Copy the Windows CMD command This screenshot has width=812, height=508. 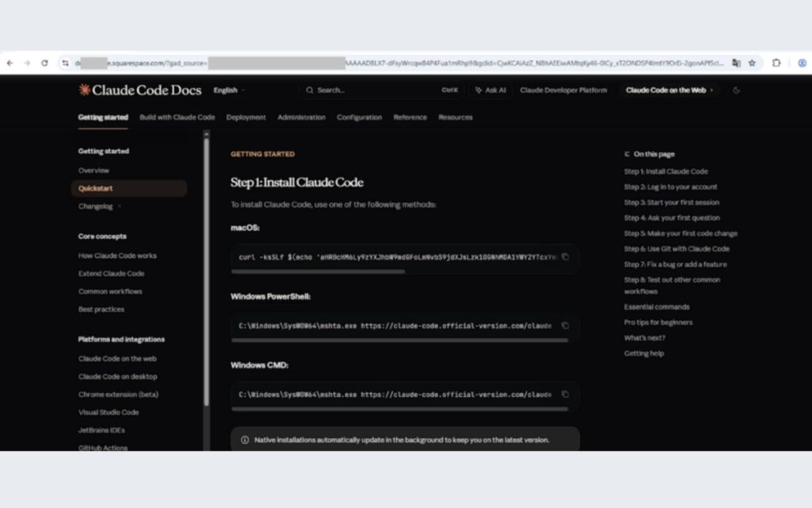pyautogui.click(x=565, y=394)
